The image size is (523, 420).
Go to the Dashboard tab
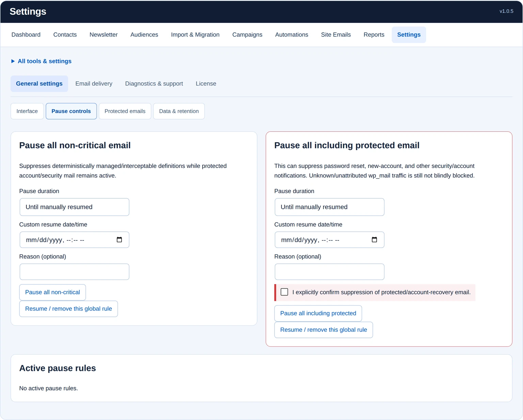pos(26,35)
